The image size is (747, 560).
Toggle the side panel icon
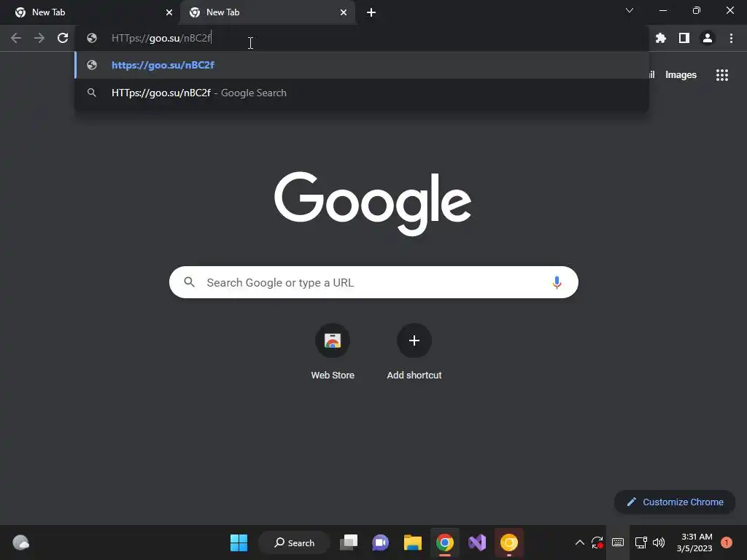click(684, 38)
